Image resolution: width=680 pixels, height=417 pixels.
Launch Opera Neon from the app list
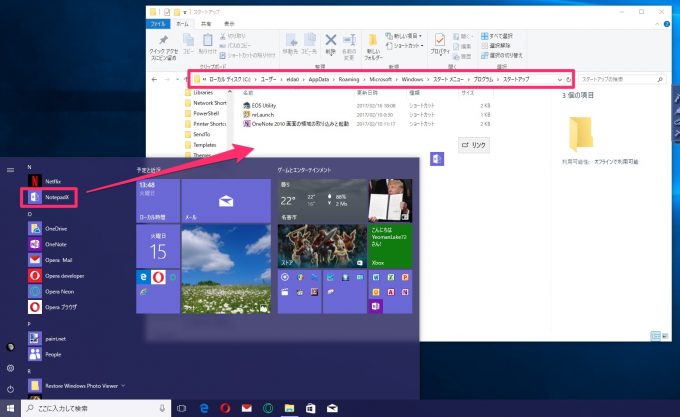click(51, 291)
